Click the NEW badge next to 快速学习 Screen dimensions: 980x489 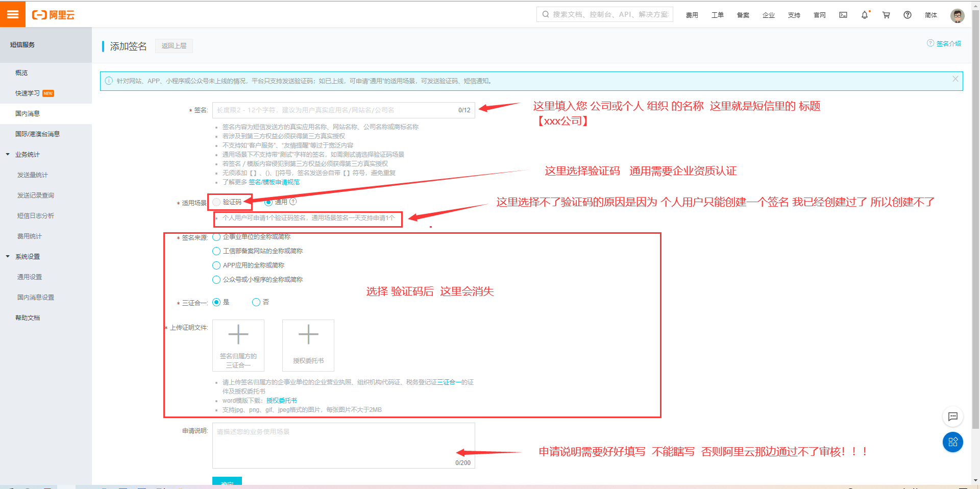[48, 93]
